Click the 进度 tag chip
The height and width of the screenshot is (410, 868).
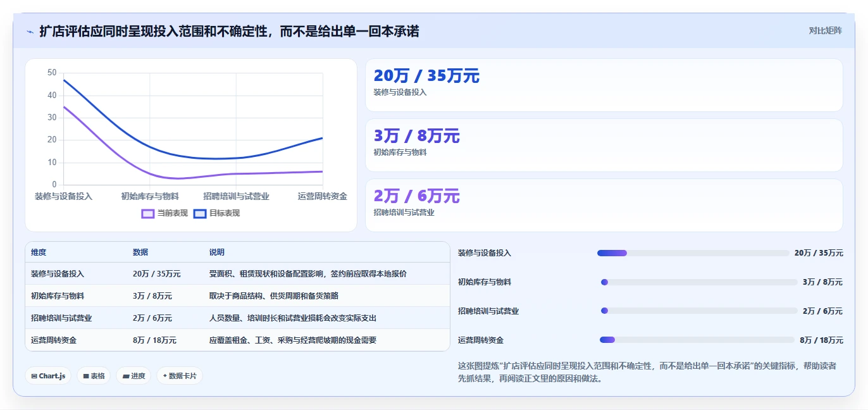pyautogui.click(x=133, y=376)
